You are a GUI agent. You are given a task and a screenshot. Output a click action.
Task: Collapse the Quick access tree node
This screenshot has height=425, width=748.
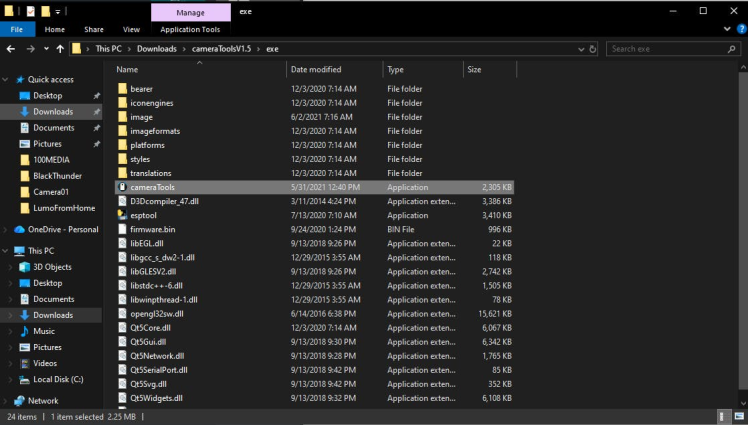8,80
